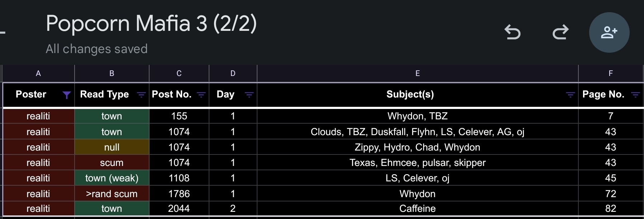The width and height of the screenshot is (644, 219).
Task: Open the Page No. filter dropdown
Action: coord(635,95)
